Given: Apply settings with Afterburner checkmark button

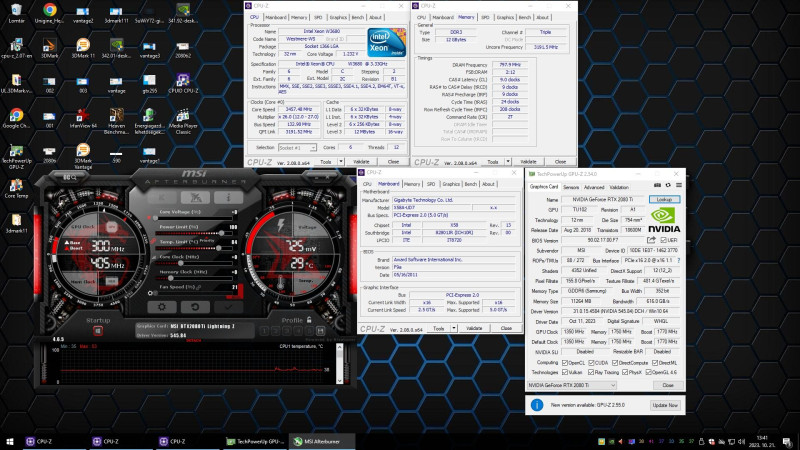Looking at the screenshot, I should 228,307.
